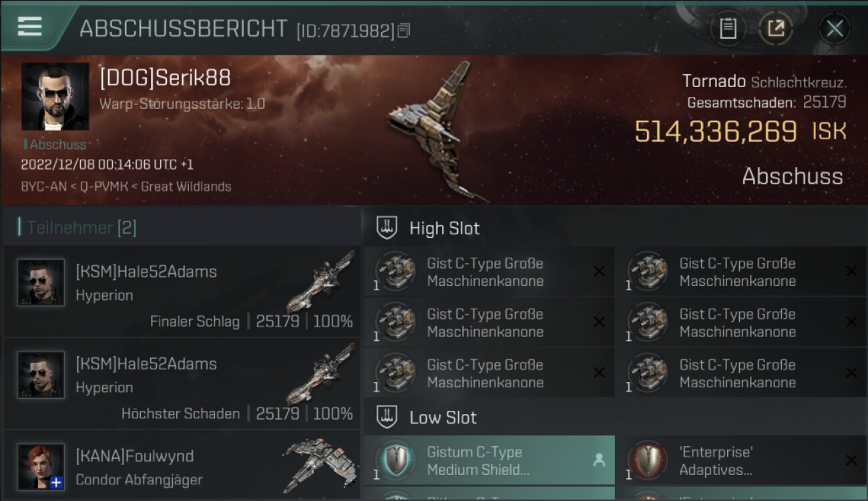Screen dimensions: 868x501
Task: Click the Teilnehmer [2] header
Action: pyautogui.click(x=77, y=228)
